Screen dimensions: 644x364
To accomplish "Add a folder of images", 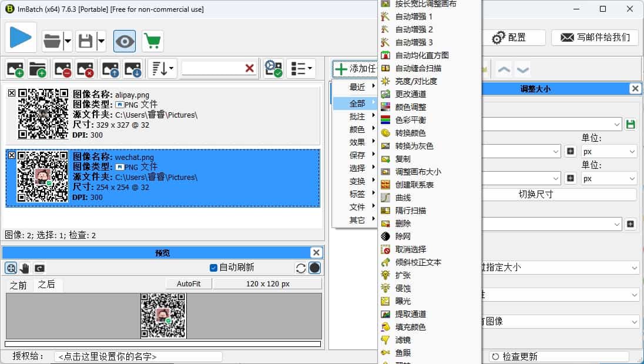I will coord(38,69).
